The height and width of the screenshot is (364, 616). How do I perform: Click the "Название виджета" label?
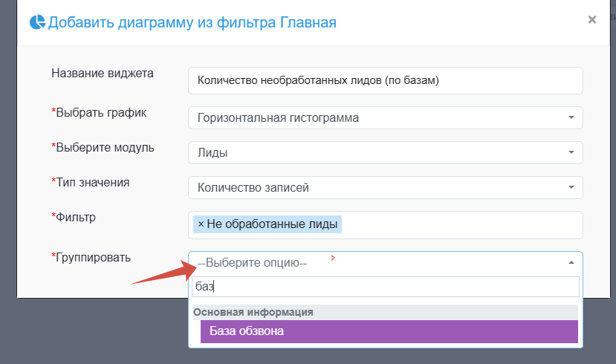click(102, 73)
